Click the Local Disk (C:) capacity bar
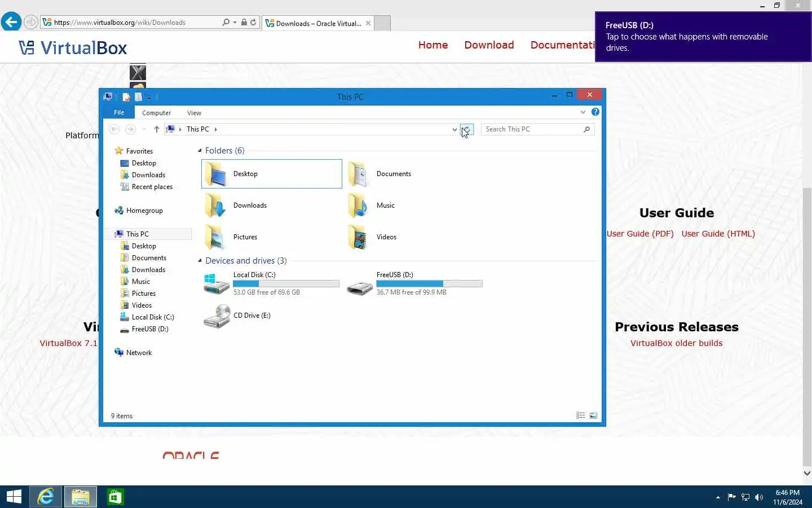The width and height of the screenshot is (812, 508). pos(286,284)
